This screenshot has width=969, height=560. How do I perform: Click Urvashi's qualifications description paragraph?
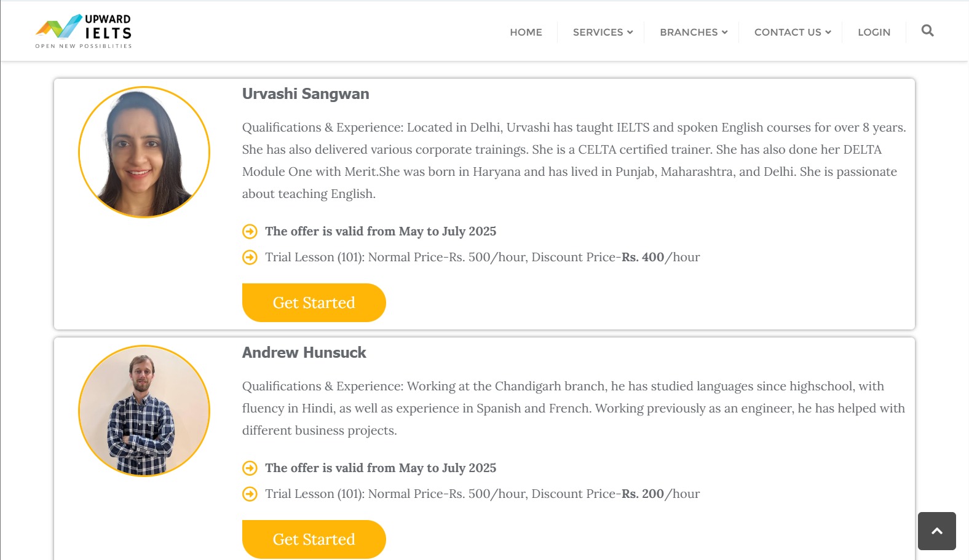pos(574,160)
